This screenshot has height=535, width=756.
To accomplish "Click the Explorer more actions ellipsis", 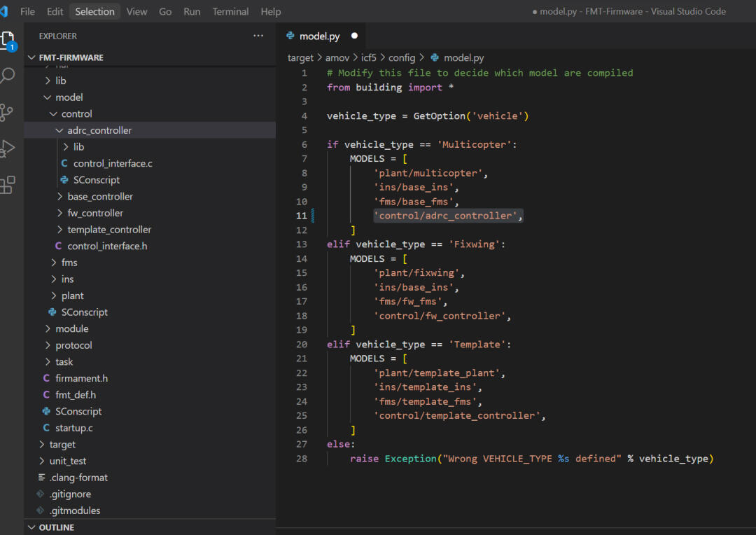I will [258, 36].
